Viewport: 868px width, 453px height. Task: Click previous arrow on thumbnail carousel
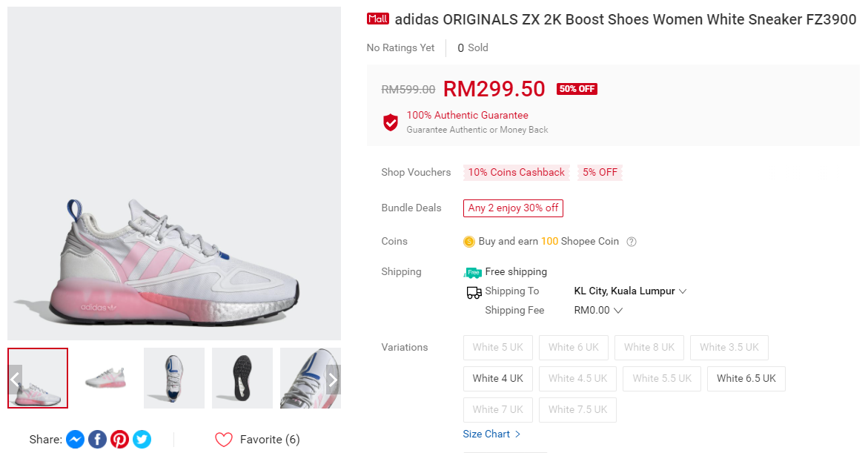(15, 380)
